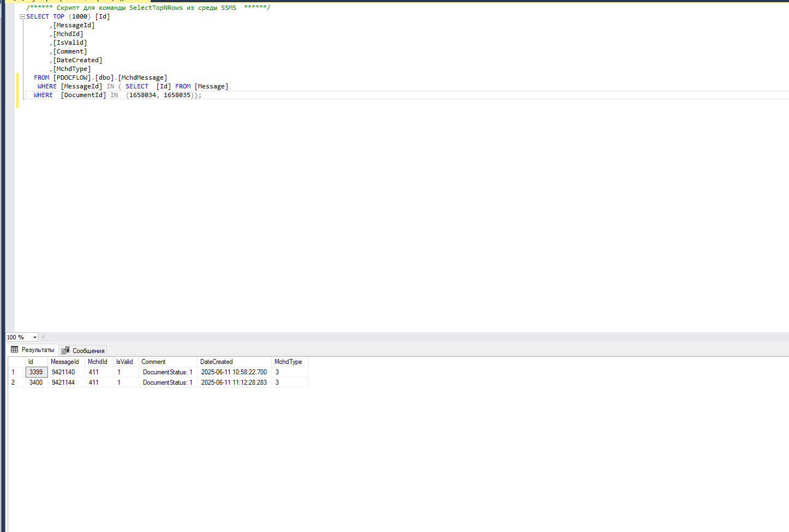Click Comment cell in row 3400
Screen dimensions: 789x532
[168, 382]
